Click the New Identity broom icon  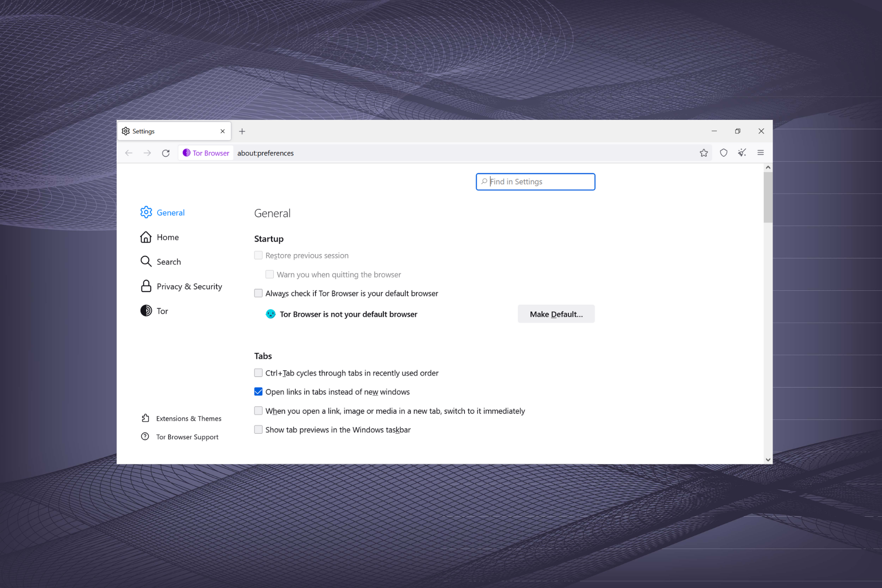[742, 153]
